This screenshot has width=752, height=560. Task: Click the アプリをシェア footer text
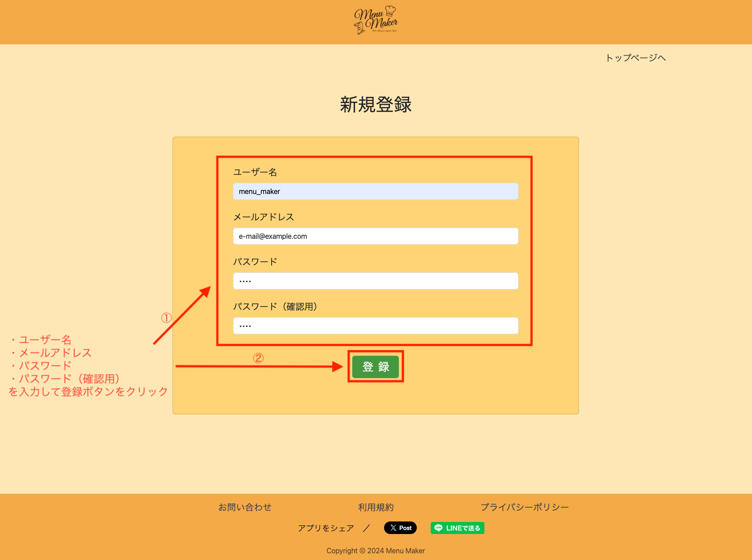[x=326, y=528]
